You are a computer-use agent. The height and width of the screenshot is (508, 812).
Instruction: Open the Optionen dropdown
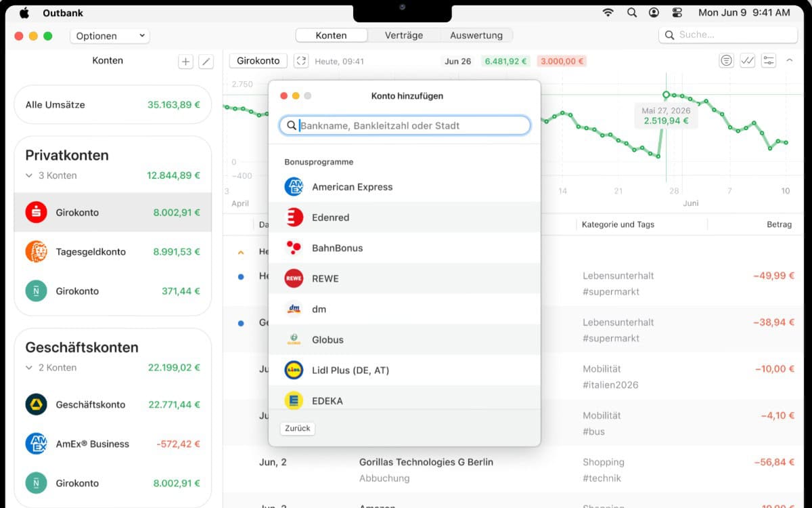click(110, 36)
